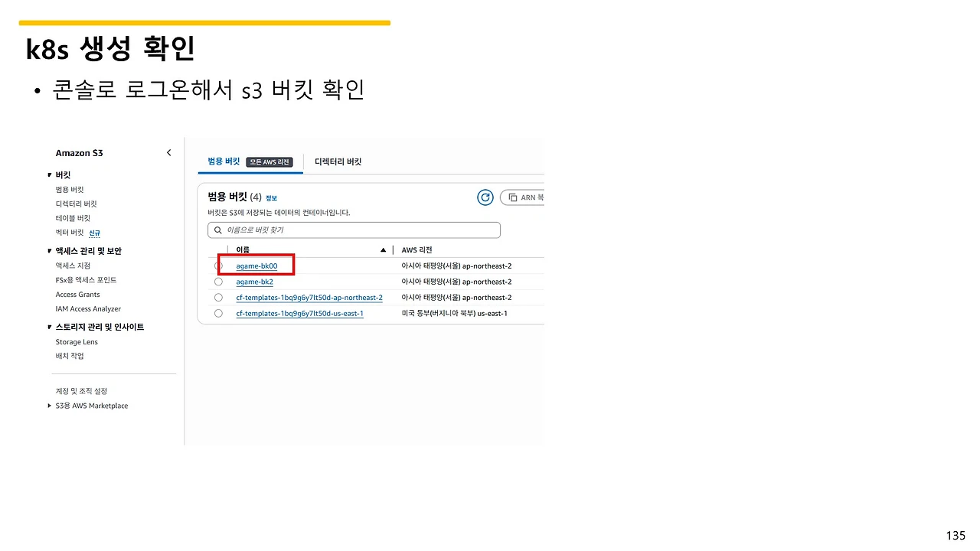The width and height of the screenshot is (980, 551).
Task: Open 배치 작업 in the sidebar
Action: pyautogui.click(x=70, y=356)
